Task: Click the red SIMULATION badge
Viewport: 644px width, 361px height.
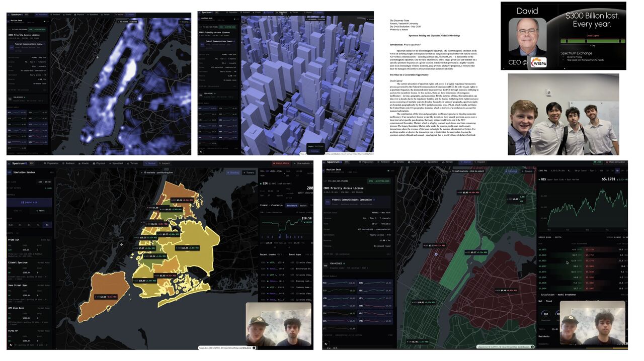Action: 281,163
